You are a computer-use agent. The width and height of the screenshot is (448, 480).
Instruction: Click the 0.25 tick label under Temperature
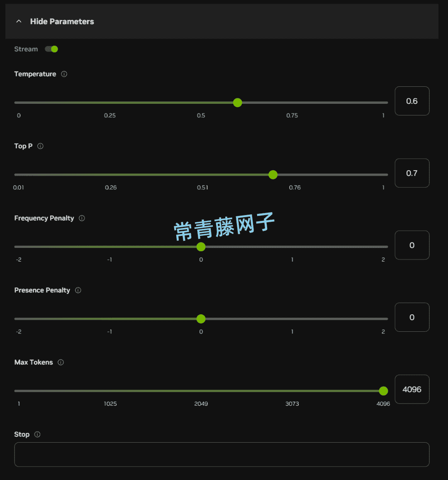click(110, 115)
